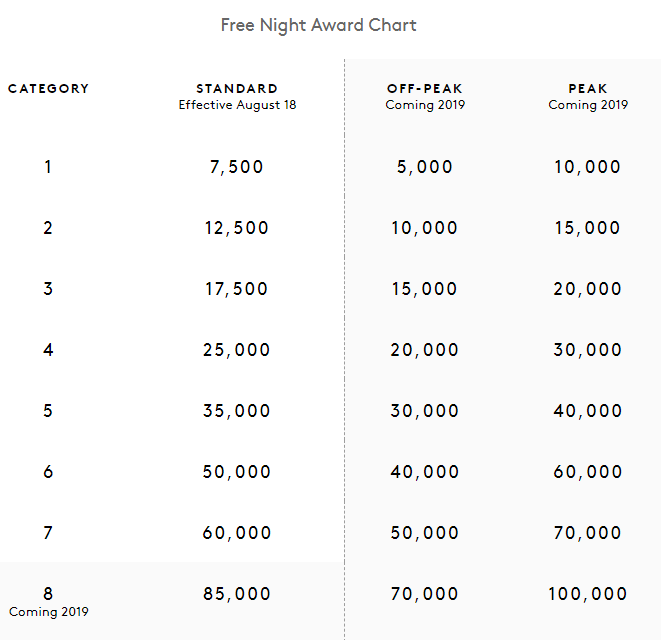
Task: Click the 35,000 standard value
Action: pos(237,411)
